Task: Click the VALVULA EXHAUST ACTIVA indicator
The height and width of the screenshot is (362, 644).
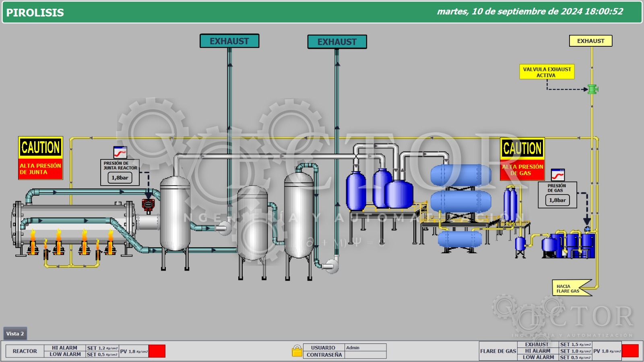Action: click(x=547, y=72)
